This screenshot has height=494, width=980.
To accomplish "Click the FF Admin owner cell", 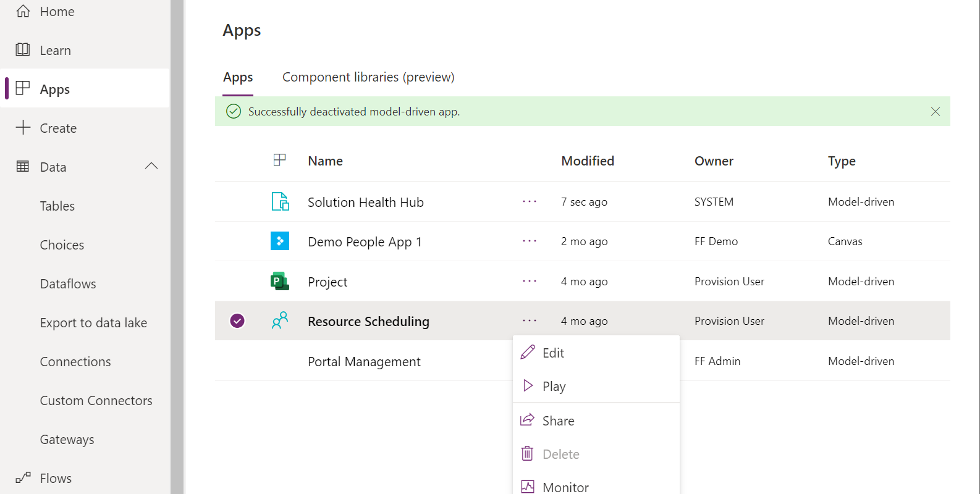I will click(x=717, y=361).
